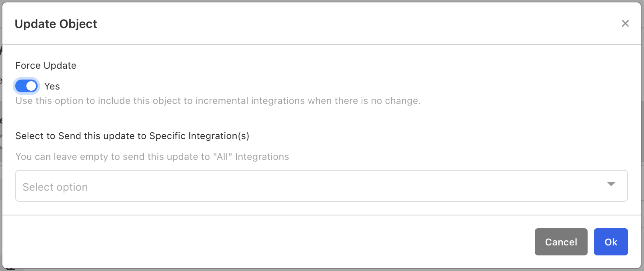Click the incremental integrations help text
Image resolution: width=644 pixels, height=271 pixels.
[218, 101]
